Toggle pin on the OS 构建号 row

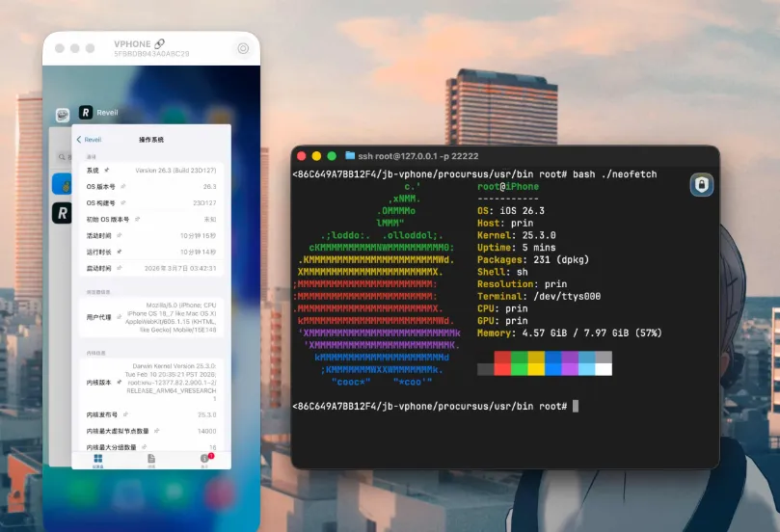coord(122,202)
